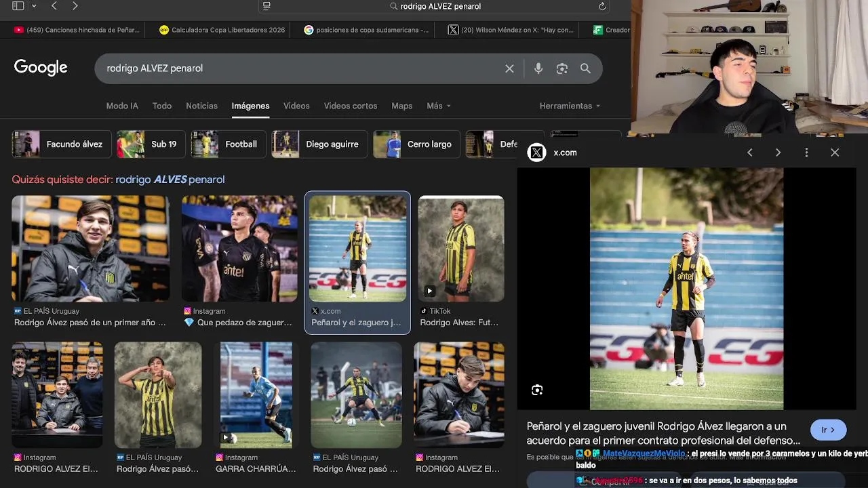The width and height of the screenshot is (868, 488).
Task: Click the Google logo
Action: point(41,68)
